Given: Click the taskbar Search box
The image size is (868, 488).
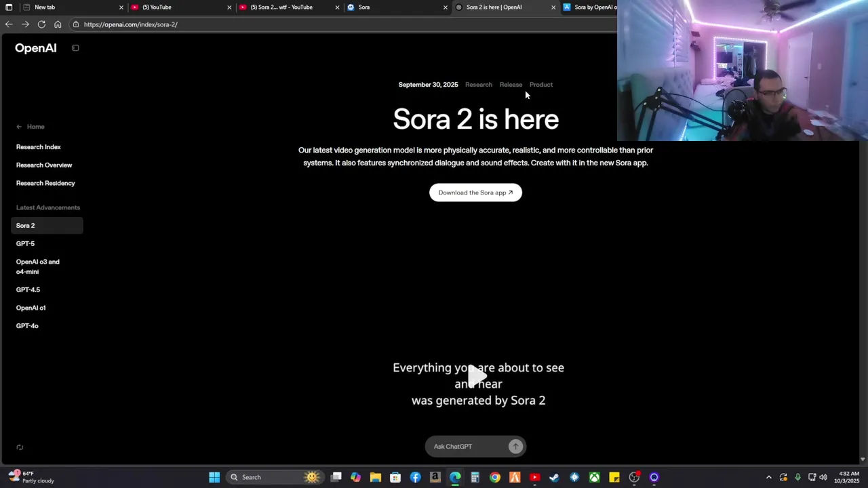Looking at the screenshot, I should click(x=275, y=477).
